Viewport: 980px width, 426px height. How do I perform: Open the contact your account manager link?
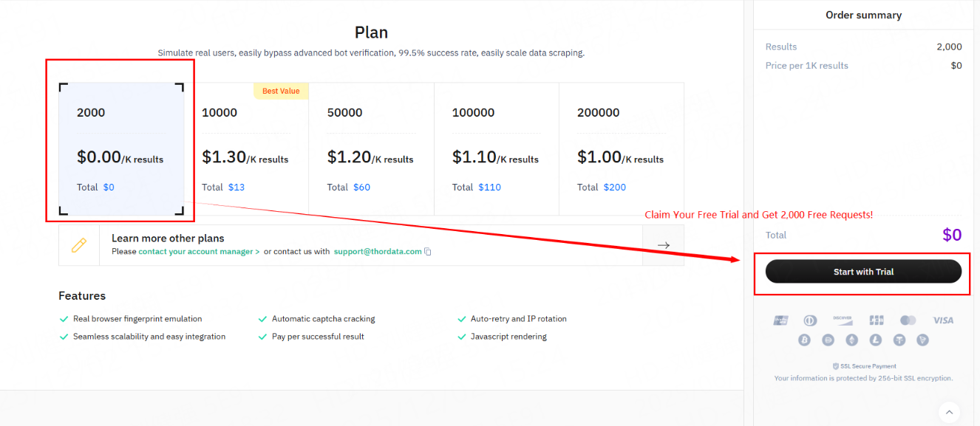[199, 252]
